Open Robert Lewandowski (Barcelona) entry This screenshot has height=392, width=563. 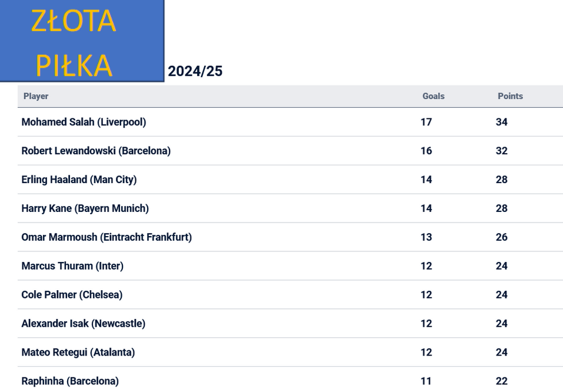tap(96, 151)
